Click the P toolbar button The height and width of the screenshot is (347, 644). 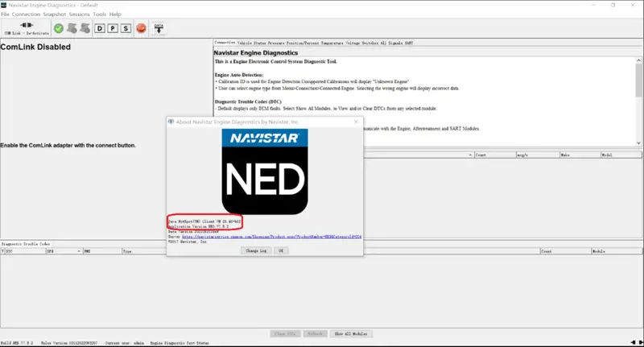[x=113, y=28]
